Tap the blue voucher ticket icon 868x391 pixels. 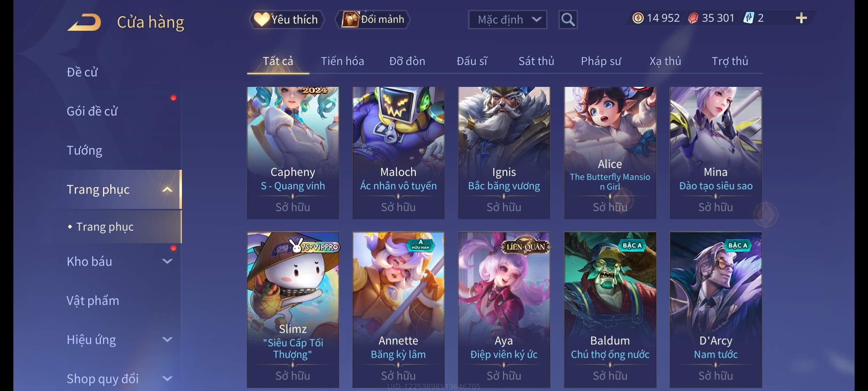pyautogui.click(x=748, y=18)
